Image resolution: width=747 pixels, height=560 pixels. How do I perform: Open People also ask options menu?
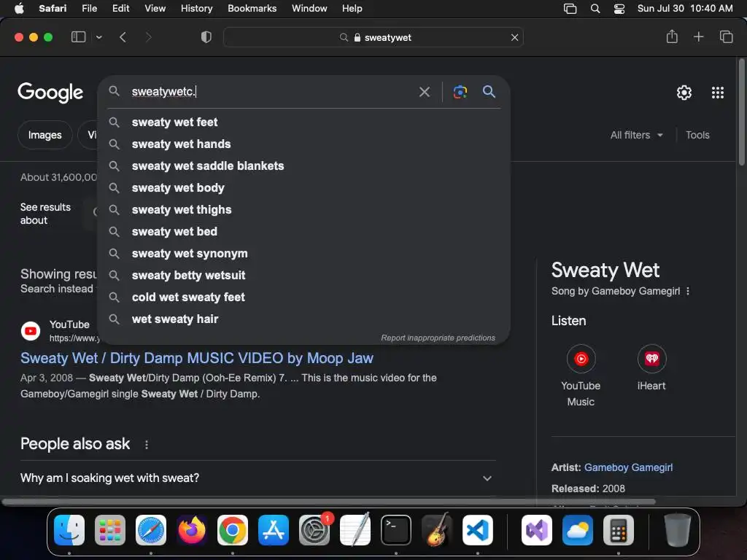[146, 445]
